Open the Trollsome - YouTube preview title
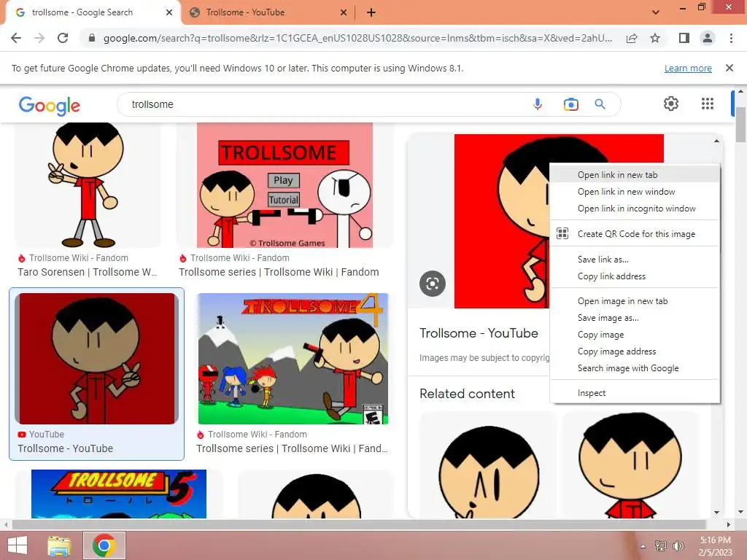 (479, 332)
